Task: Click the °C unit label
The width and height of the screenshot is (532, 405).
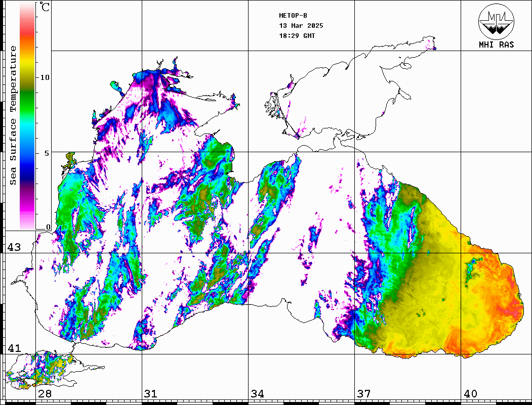Action: pos(45,7)
